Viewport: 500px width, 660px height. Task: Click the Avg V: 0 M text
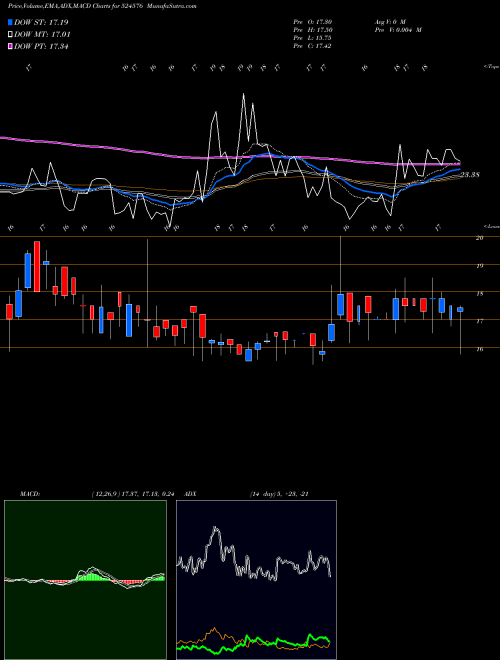coord(389,21)
